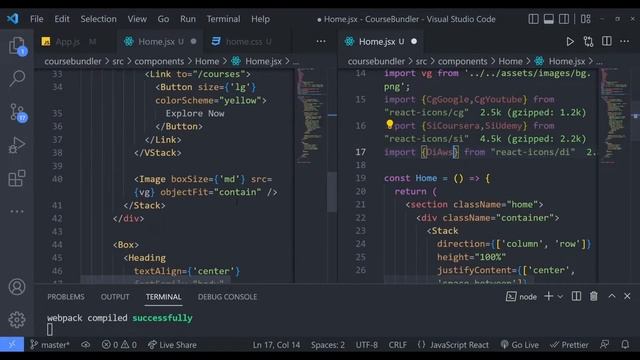The image size is (640, 360).
Task: Open Run and Debug view
Action: pos(17,145)
